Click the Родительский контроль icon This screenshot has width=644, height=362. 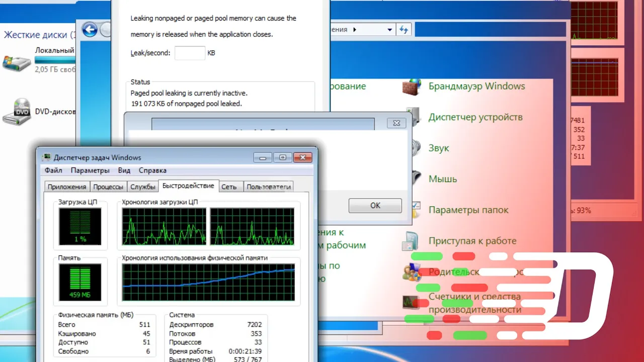point(412,272)
